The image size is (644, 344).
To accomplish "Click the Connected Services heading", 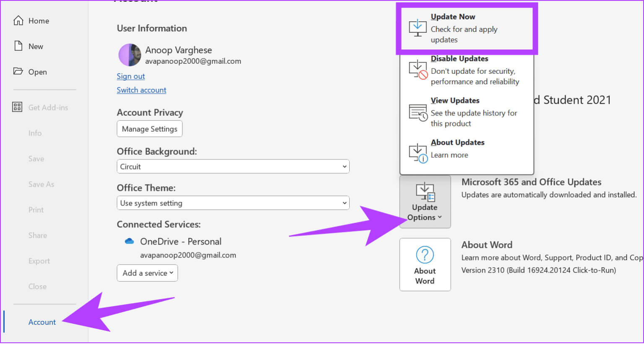I will 159,224.
